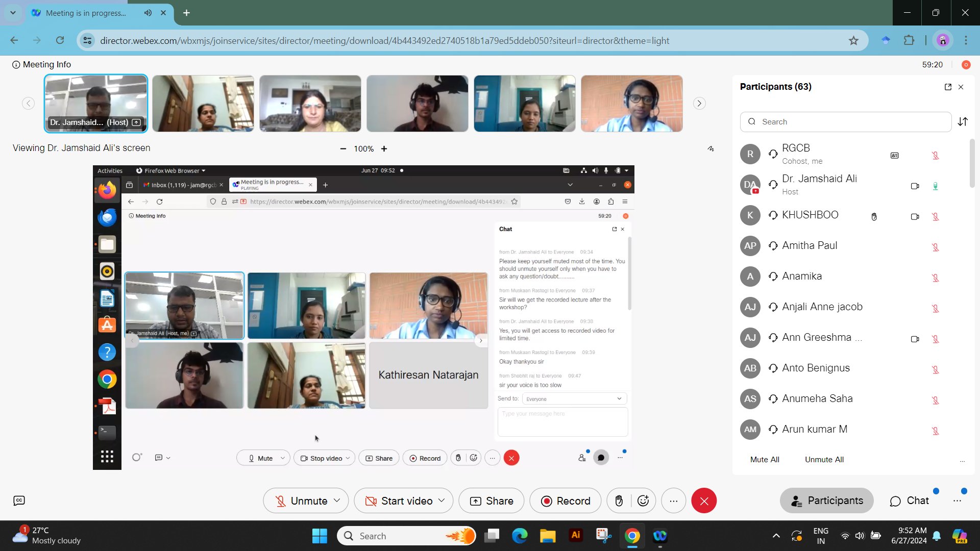Click the Windows taskbar Search box
Image resolution: width=980 pixels, height=551 pixels.
407,536
